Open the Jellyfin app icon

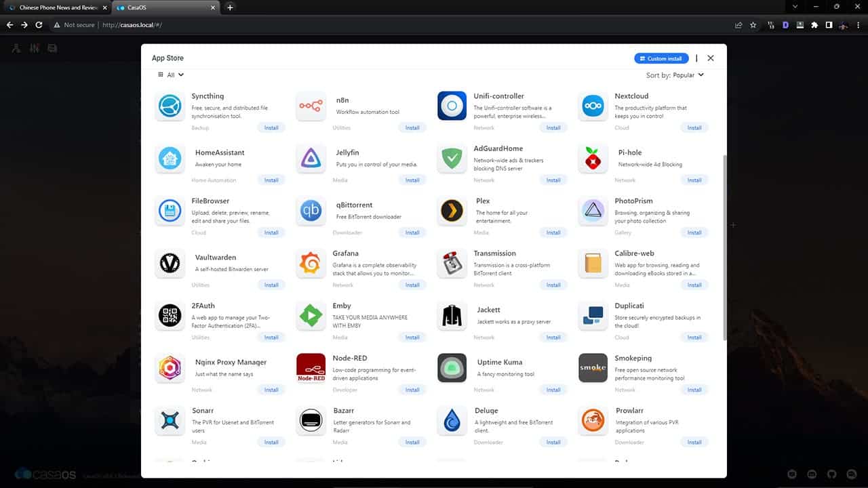tap(311, 159)
